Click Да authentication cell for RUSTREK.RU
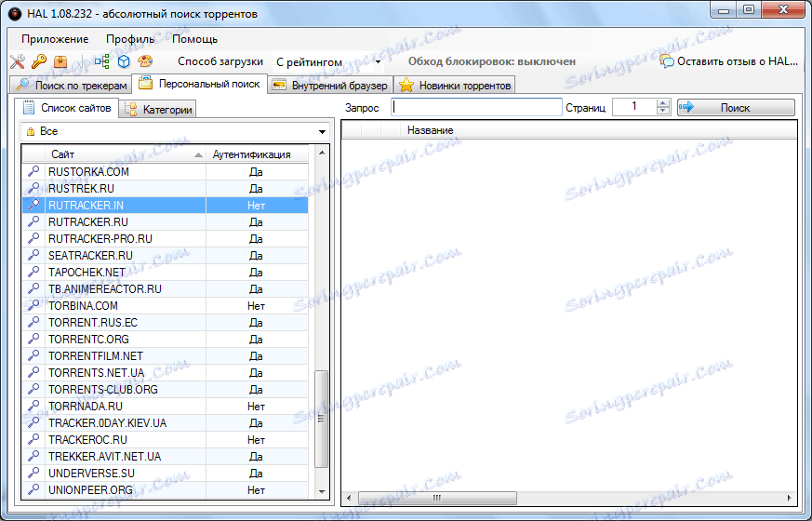Viewport: 812px width, 521px height. 257,188
